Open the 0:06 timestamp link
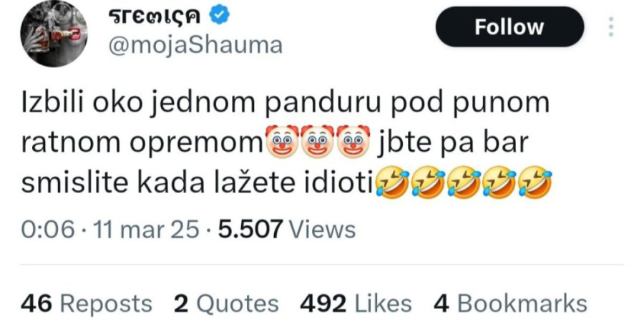 [48, 229]
